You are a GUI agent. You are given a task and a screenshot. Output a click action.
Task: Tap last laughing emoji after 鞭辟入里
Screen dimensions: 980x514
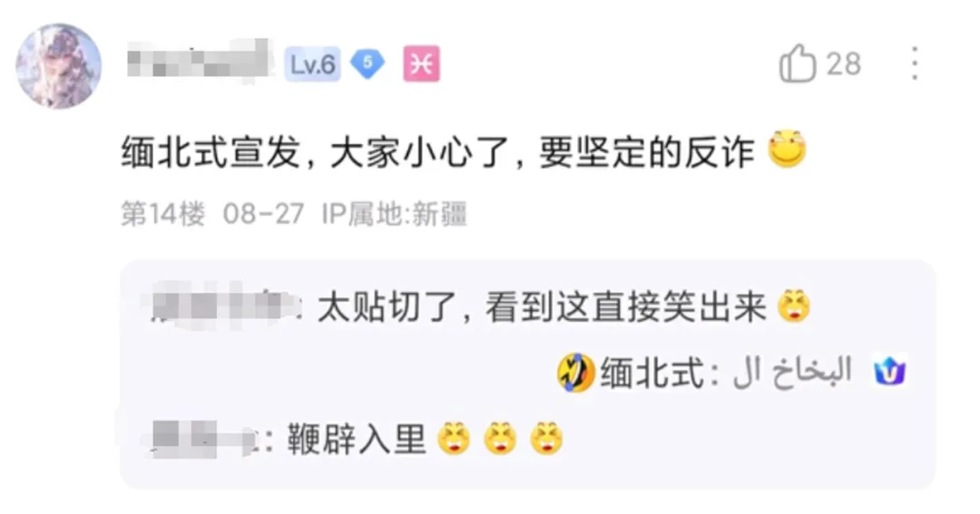click(546, 438)
